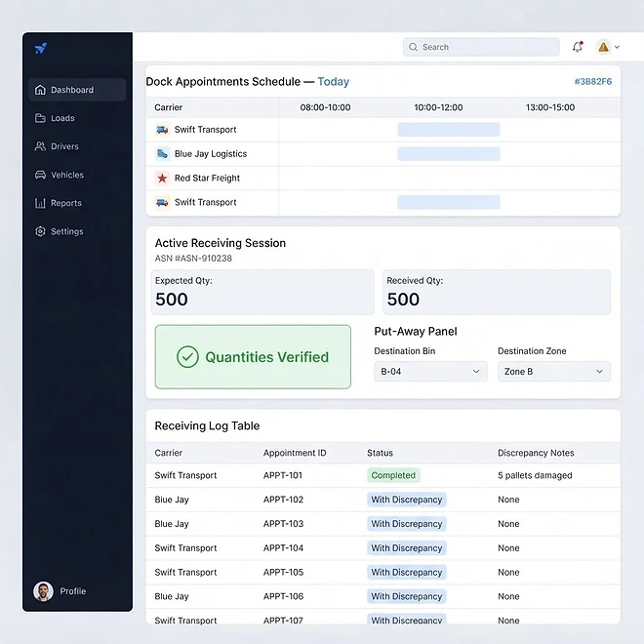Click Blue Jay carrier in APPT-106 row
644x644 pixels.
(172, 596)
